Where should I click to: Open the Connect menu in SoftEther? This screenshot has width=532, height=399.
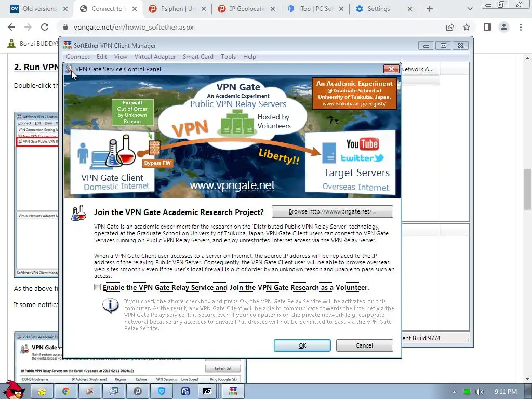click(78, 57)
